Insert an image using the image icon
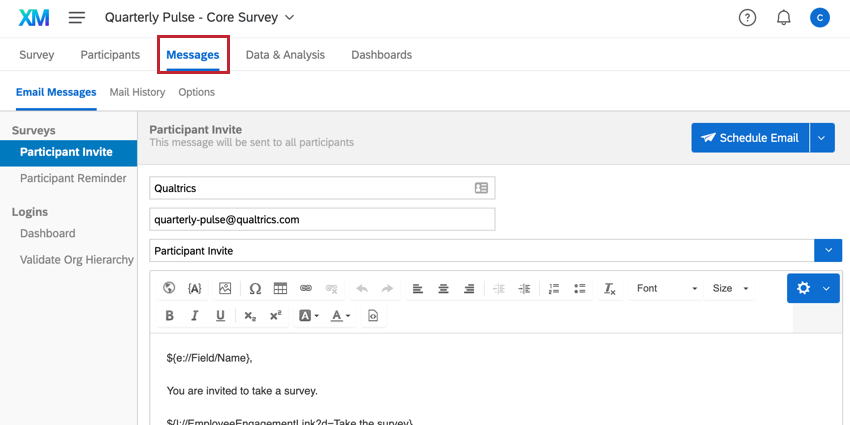Viewport: 850px width, 425px height. tap(225, 288)
